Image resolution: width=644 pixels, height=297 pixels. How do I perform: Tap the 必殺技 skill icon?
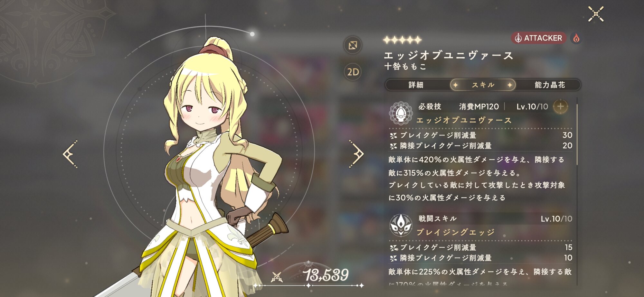click(401, 113)
